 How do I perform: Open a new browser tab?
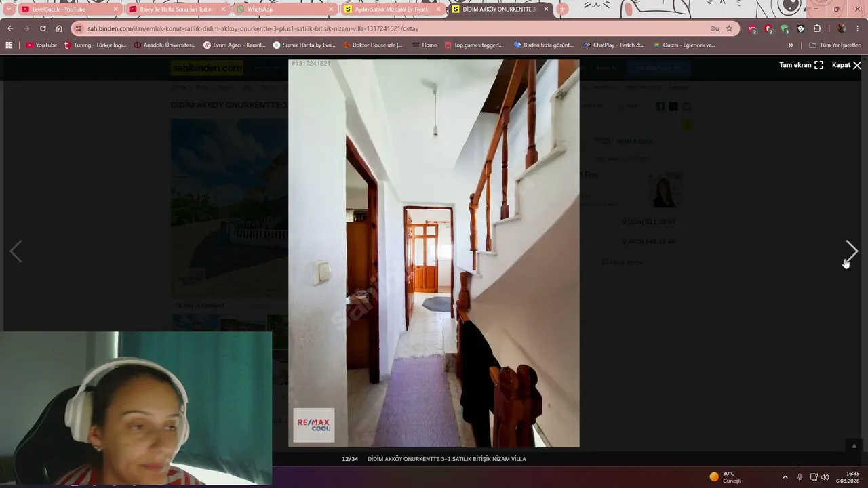[x=561, y=9]
